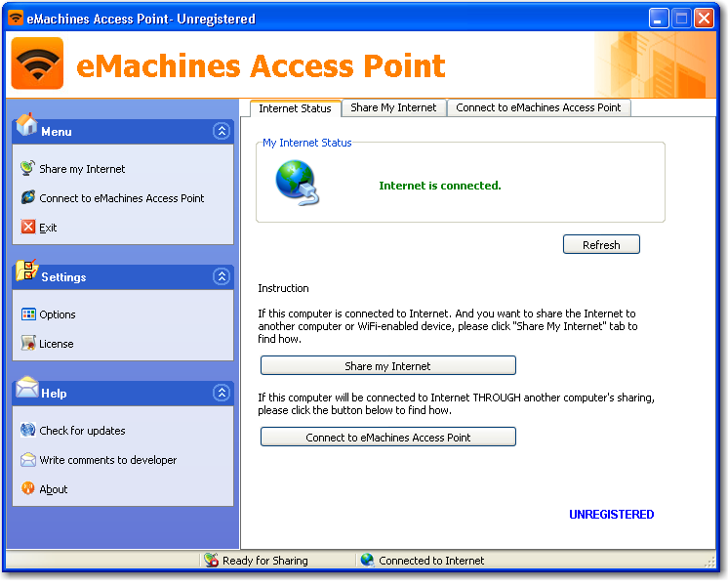Collapse the Help panel chevron
The image size is (728, 586).
pos(222,393)
